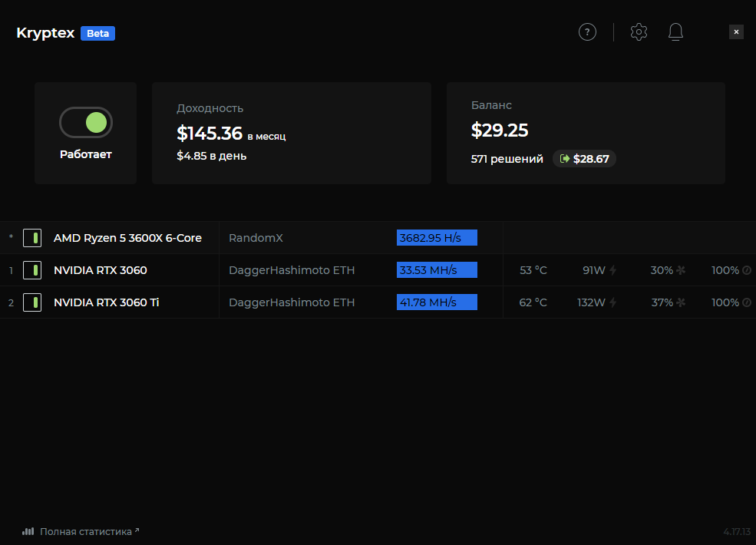Viewport: 756px width, 545px height.
Task: Click the 41.78 MH/s hashrate bar
Action: (437, 302)
